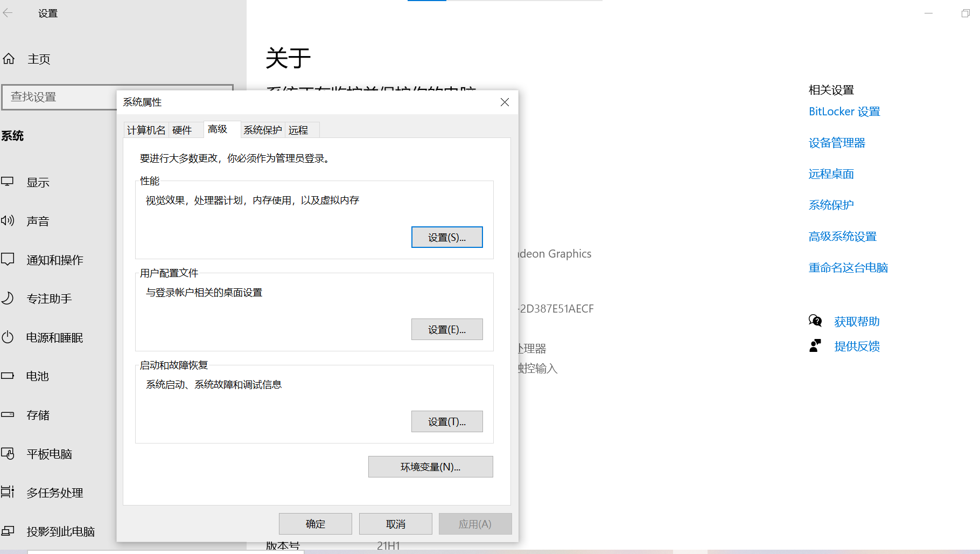
Task: Click the 电池 battery icon
Action: [9, 376]
